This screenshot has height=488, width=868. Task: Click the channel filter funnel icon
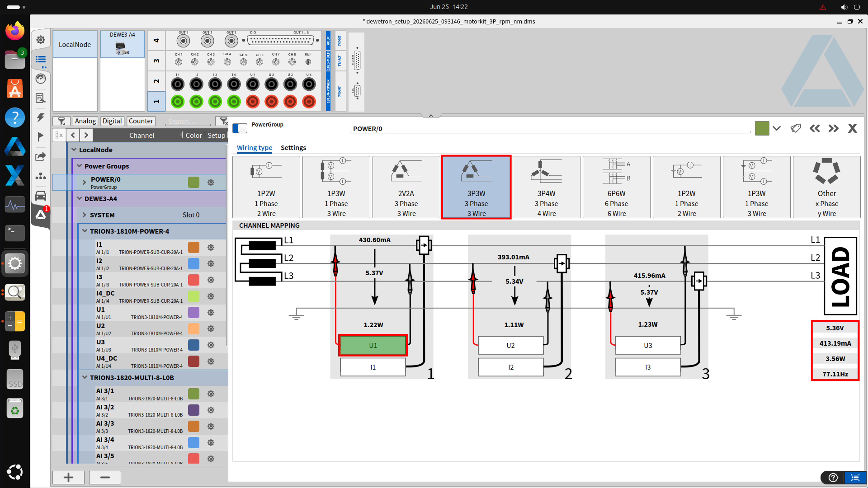[61, 121]
